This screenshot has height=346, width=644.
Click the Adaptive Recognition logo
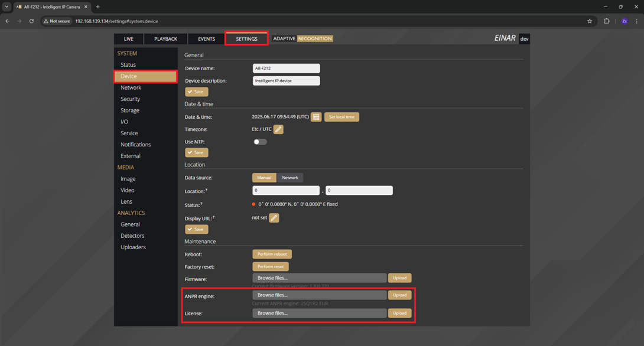[x=303, y=38]
